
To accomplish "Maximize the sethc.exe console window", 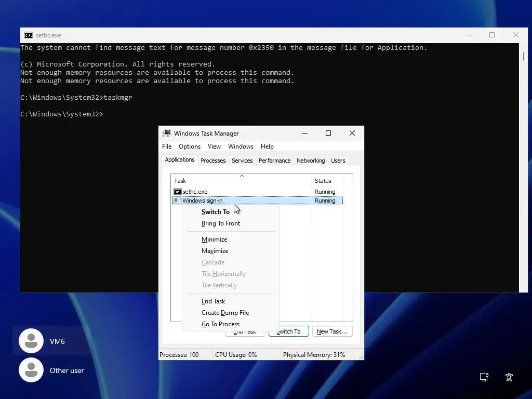I will click(x=492, y=35).
